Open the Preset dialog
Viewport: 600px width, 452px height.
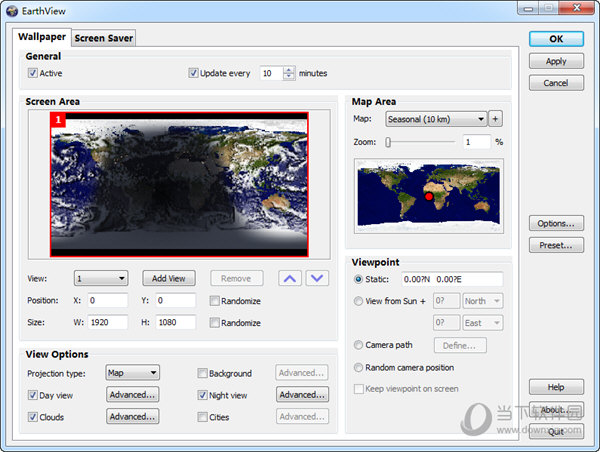(556, 245)
